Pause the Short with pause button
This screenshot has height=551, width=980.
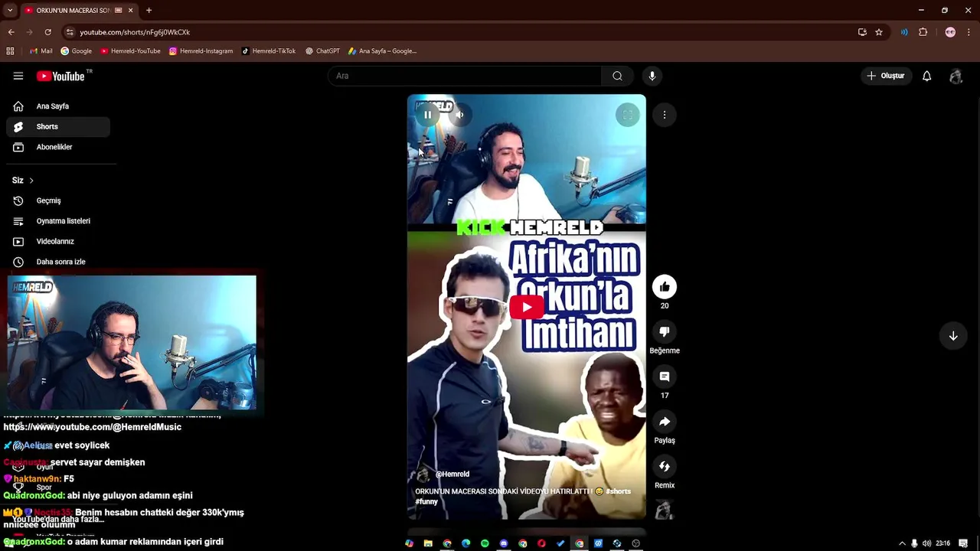(428, 115)
